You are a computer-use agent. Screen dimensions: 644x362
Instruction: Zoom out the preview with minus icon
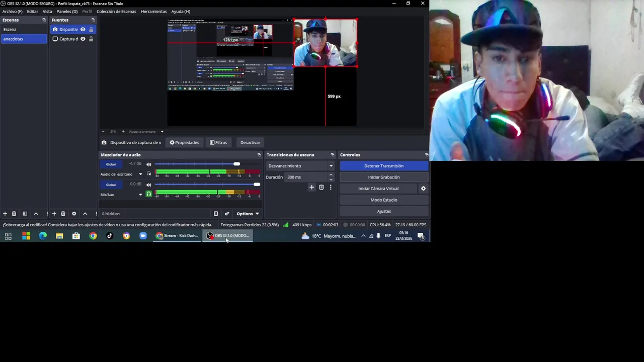click(x=103, y=132)
